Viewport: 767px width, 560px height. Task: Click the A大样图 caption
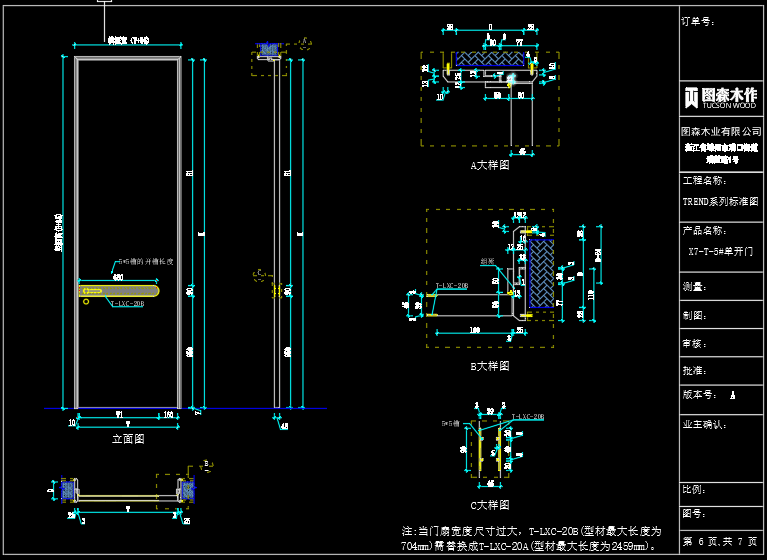[489, 165]
